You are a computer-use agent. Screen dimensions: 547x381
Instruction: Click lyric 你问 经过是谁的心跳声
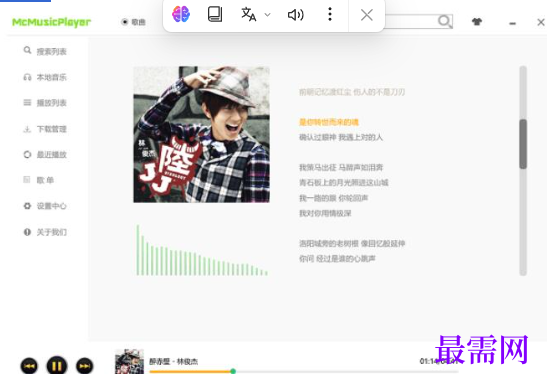337,259
